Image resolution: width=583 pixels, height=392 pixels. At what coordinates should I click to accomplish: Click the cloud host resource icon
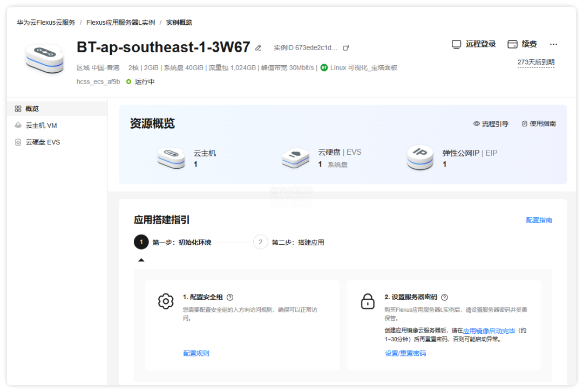coord(171,157)
